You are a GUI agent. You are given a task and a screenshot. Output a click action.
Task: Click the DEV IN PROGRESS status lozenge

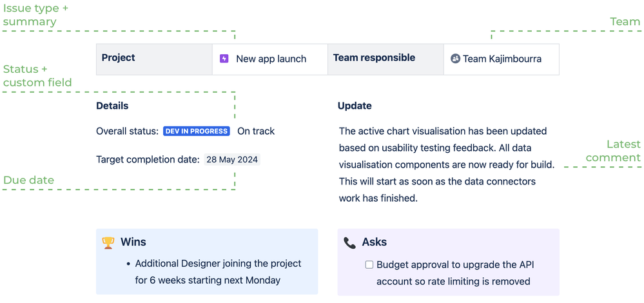tap(197, 131)
